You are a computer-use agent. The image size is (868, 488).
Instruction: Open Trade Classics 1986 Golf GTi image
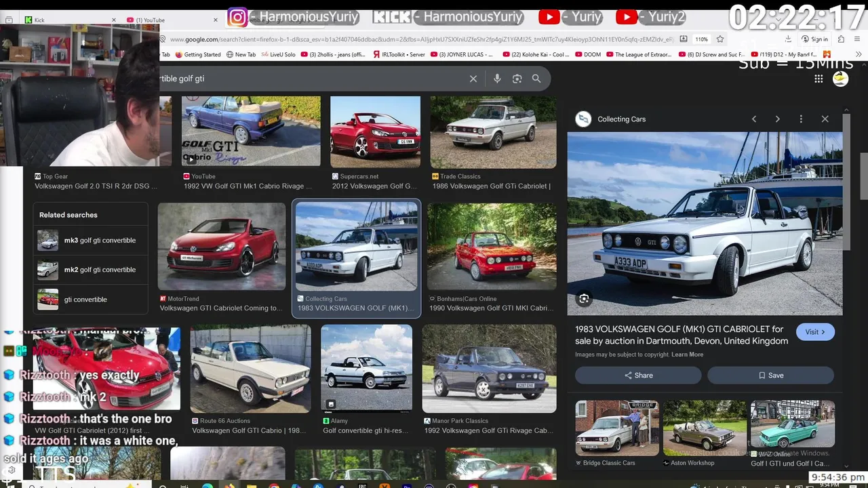tap(493, 132)
